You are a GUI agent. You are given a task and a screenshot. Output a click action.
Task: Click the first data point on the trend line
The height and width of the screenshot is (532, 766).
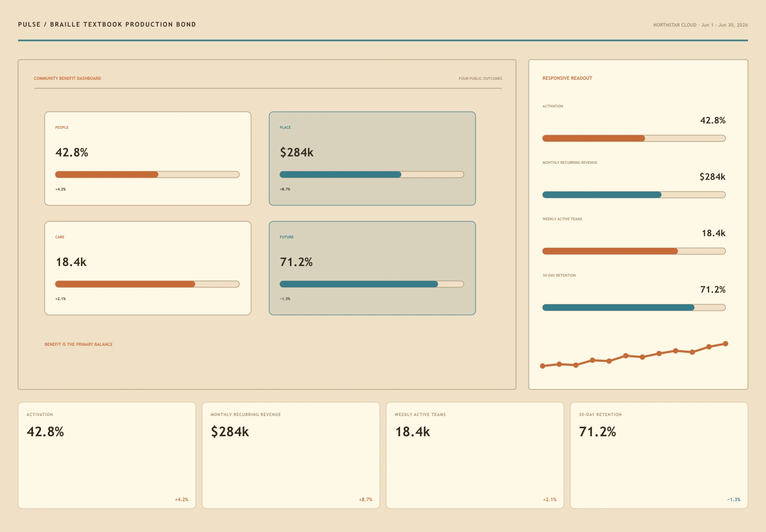(x=543, y=366)
